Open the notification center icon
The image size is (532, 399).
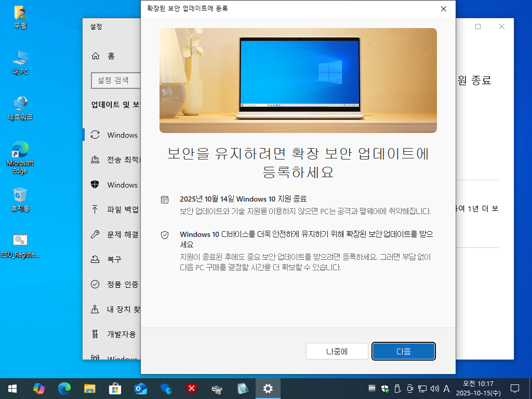[515, 389]
